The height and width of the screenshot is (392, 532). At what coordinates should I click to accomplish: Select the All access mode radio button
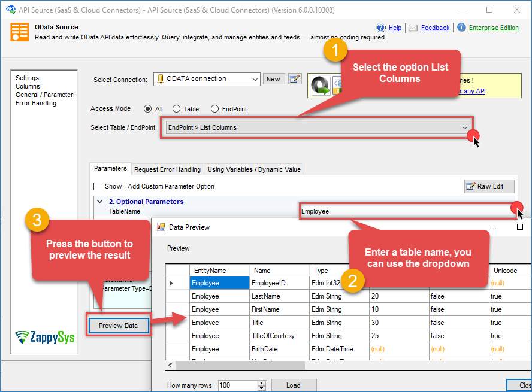[147, 109]
